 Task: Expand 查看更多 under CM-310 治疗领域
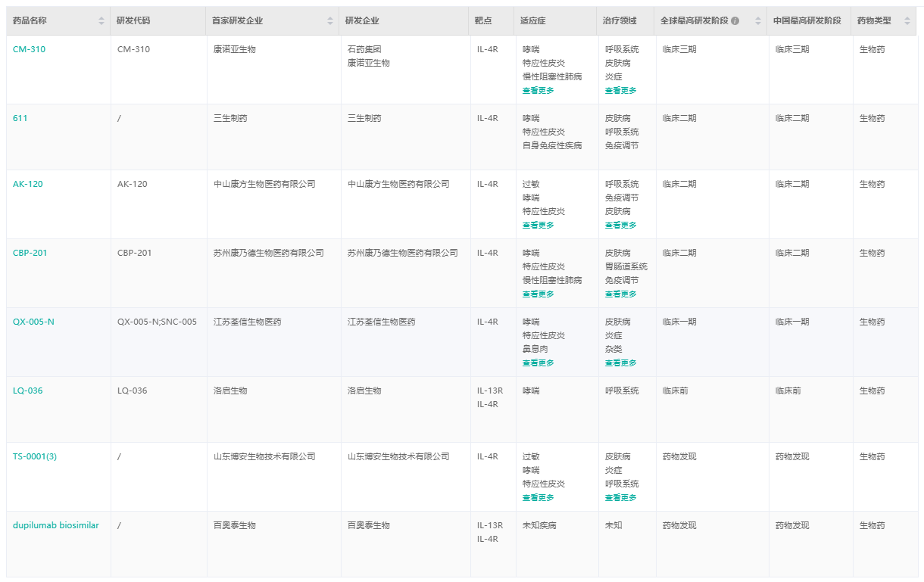tap(620, 90)
